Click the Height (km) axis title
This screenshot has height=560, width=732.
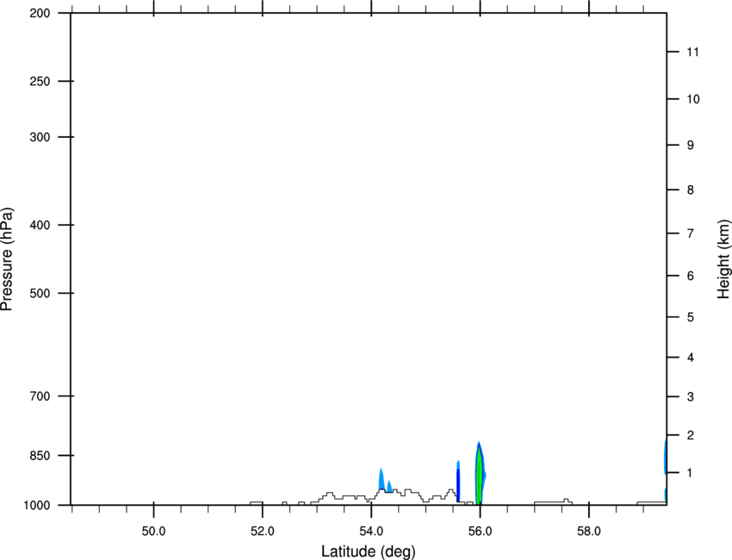tap(723, 258)
